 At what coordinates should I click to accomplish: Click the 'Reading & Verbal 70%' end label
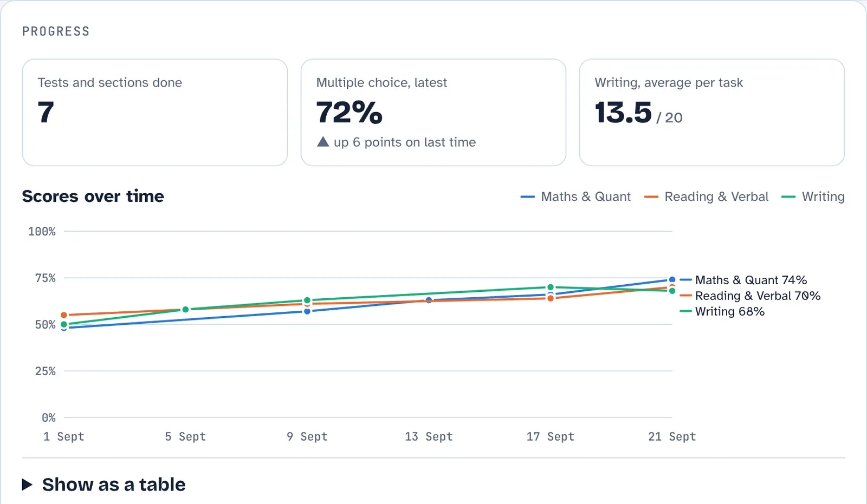click(x=758, y=296)
